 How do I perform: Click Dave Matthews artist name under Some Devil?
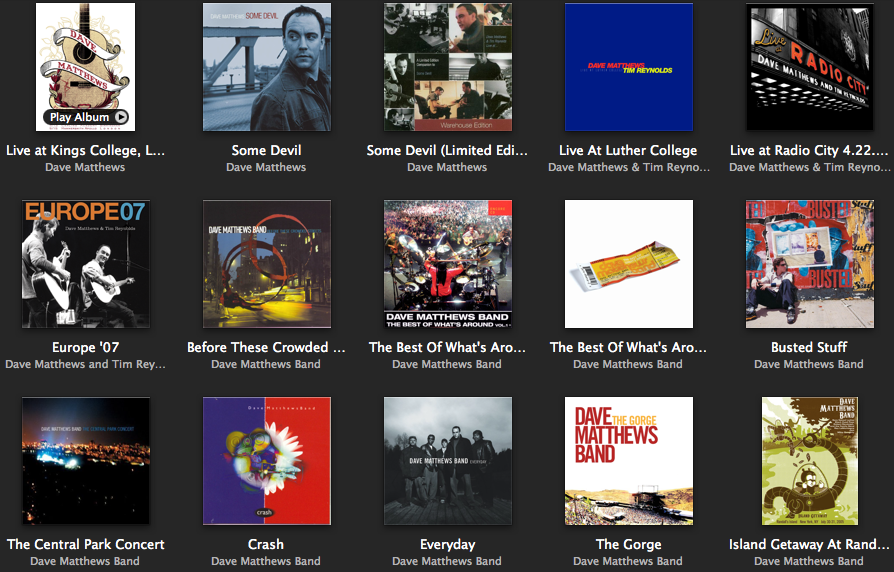pos(266,167)
